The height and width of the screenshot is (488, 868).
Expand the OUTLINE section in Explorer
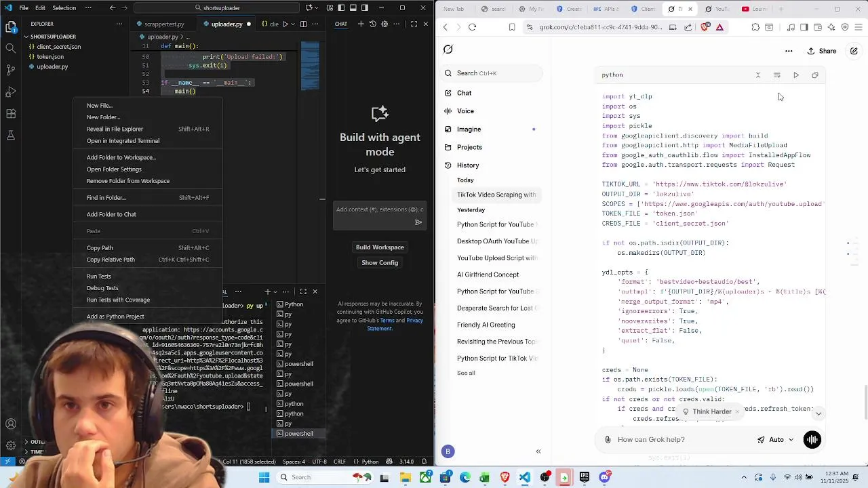pos(37,442)
